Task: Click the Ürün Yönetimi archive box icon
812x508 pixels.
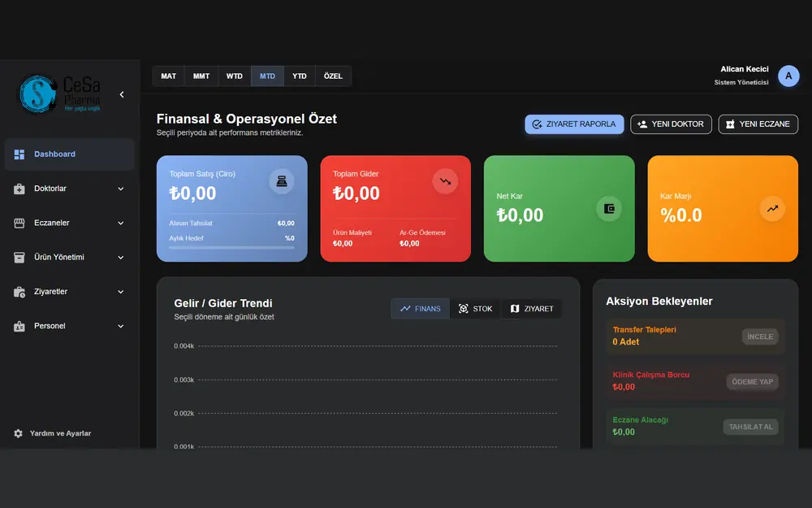Action: (x=19, y=257)
